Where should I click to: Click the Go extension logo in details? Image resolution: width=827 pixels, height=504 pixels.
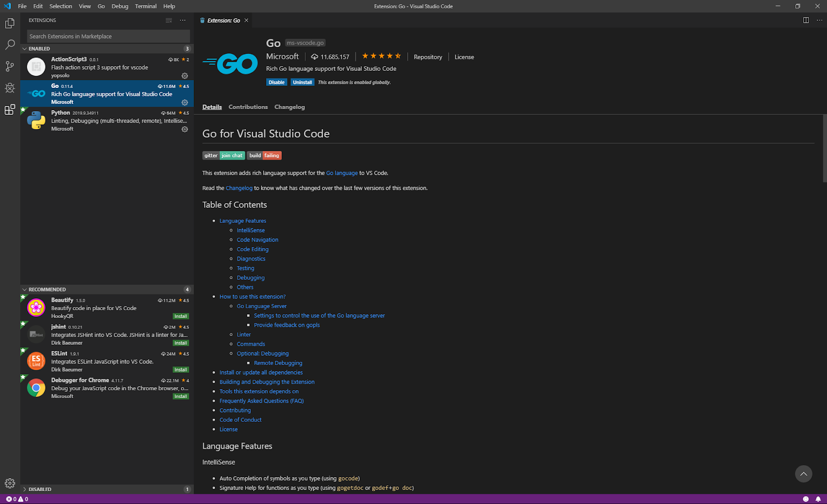(231, 63)
